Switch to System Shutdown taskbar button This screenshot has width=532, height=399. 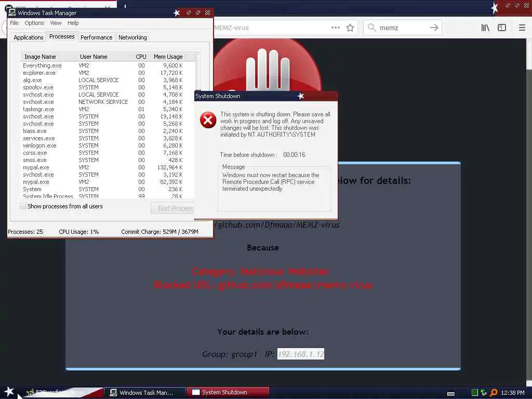pos(228,393)
